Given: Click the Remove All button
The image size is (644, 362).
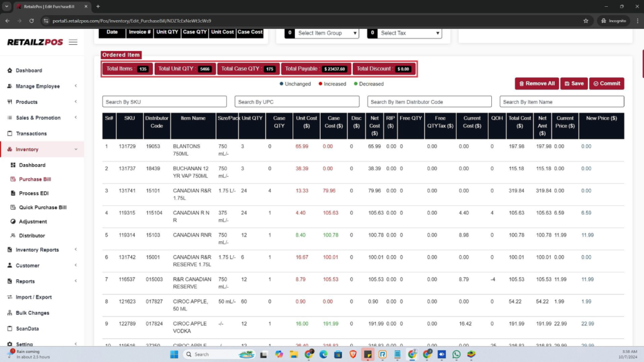Looking at the screenshot, I should point(537,84).
